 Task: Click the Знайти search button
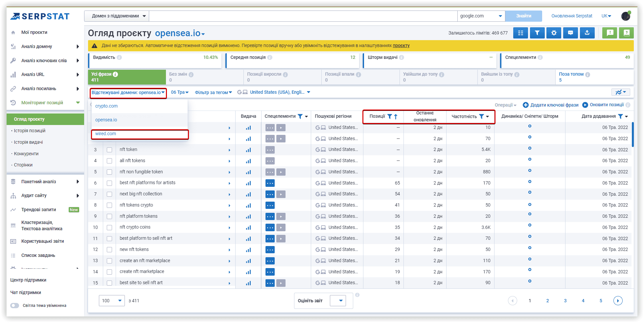(523, 16)
